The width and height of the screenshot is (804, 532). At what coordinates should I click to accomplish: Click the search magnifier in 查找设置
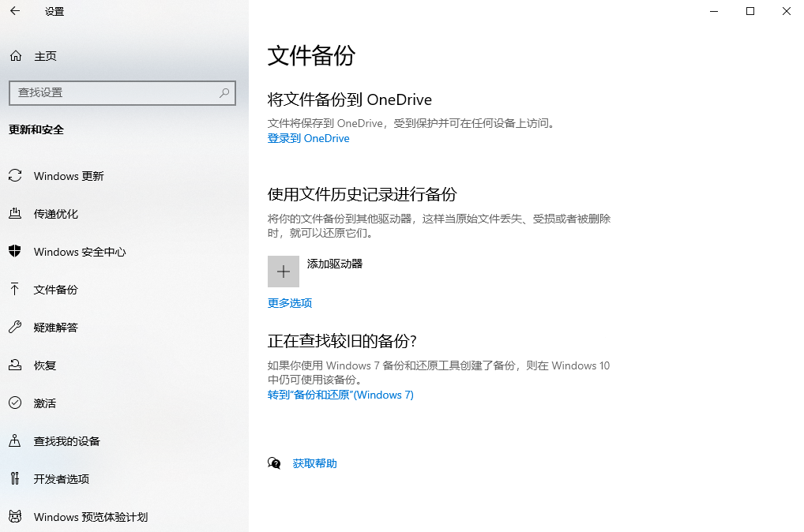click(x=224, y=92)
